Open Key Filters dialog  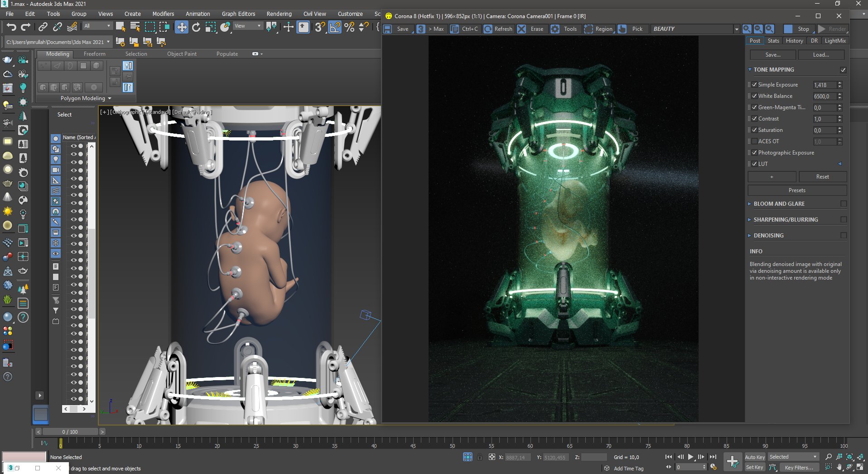[799, 468]
